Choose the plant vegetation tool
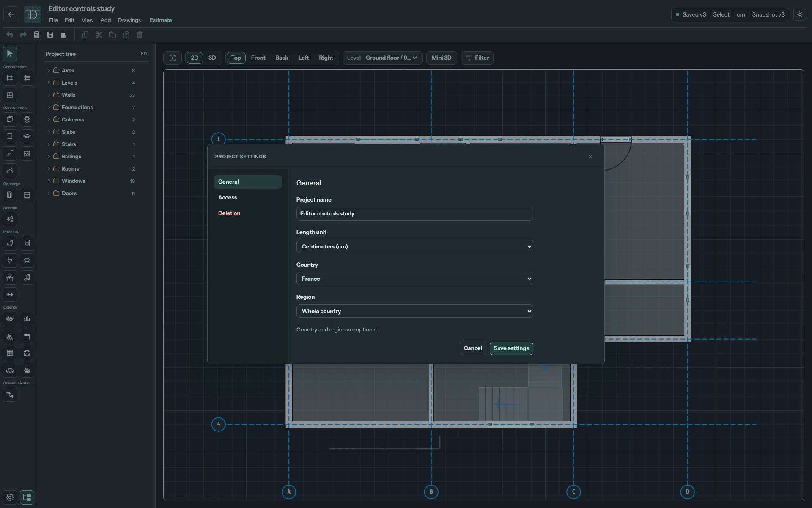This screenshot has height=508, width=812. (x=27, y=370)
